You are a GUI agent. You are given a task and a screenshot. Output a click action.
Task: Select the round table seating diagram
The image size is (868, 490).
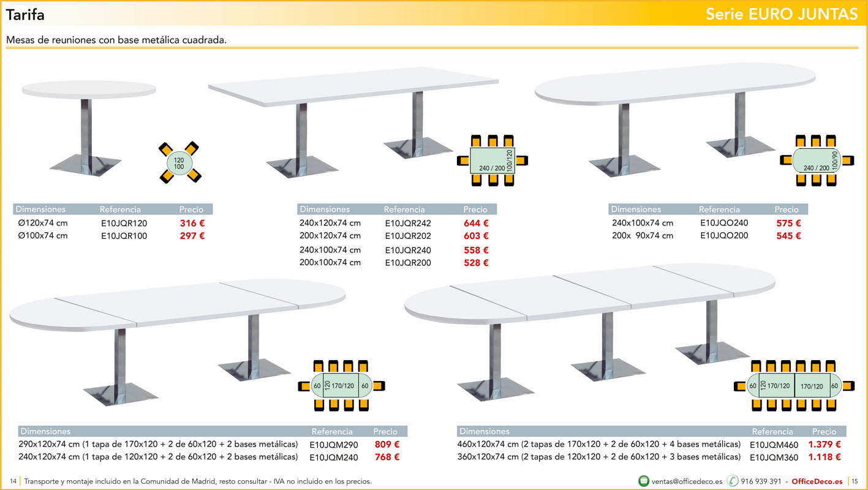click(179, 163)
